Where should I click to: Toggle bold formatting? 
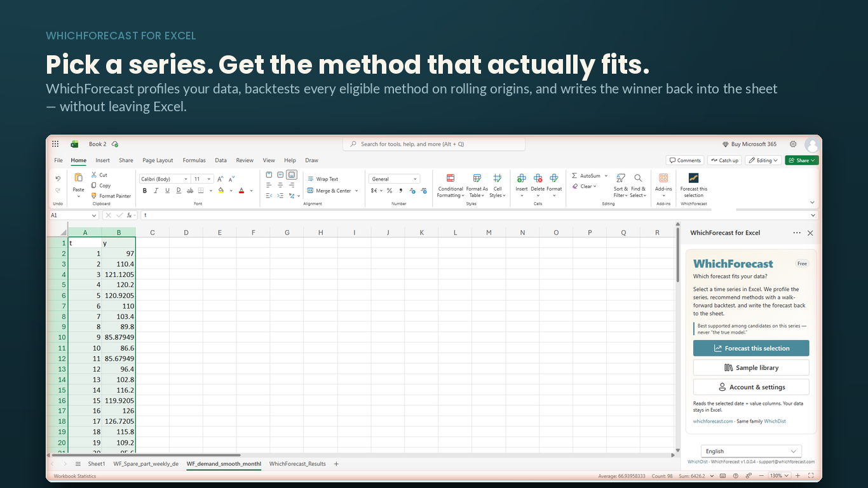pyautogui.click(x=145, y=191)
